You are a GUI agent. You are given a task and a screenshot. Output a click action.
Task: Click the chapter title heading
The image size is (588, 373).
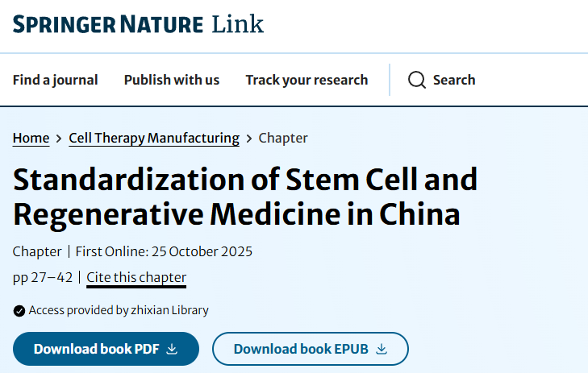(x=245, y=197)
